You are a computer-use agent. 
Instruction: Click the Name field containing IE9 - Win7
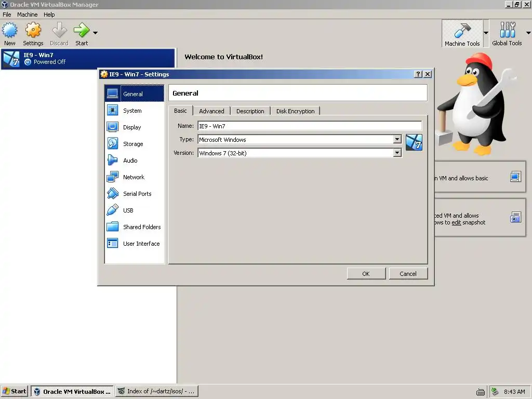[310, 126]
